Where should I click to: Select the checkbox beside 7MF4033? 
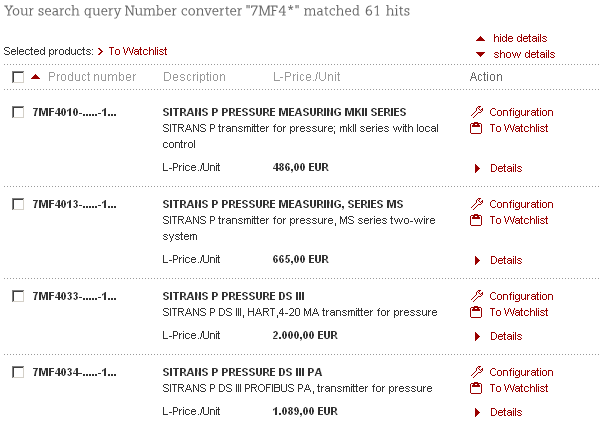pyautogui.click(x=18, y=296)
